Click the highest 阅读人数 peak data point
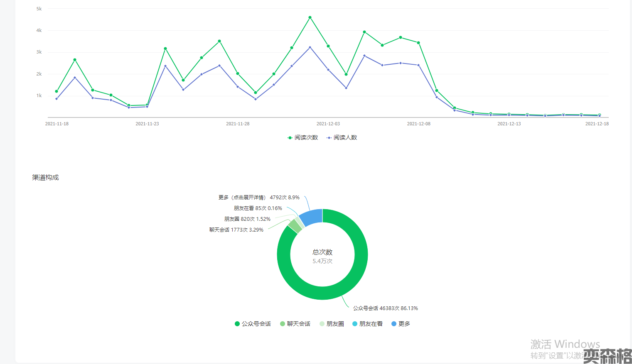Image resolution: width=632 pixels, height=364 pixels. point(310,47)
